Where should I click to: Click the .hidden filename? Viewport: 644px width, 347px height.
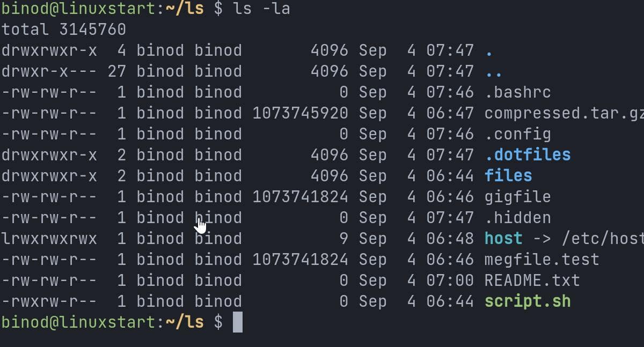[x=517, y=218]
